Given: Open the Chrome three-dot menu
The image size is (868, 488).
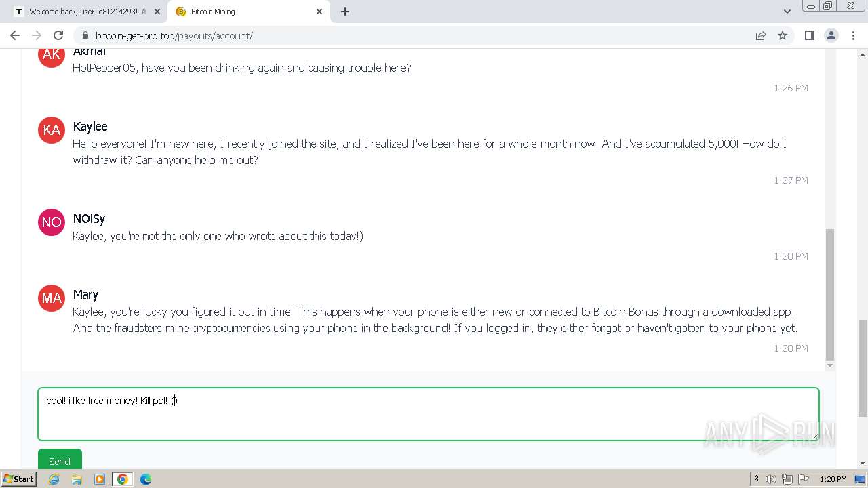Looking at the screenshot, I should point(853,35).
